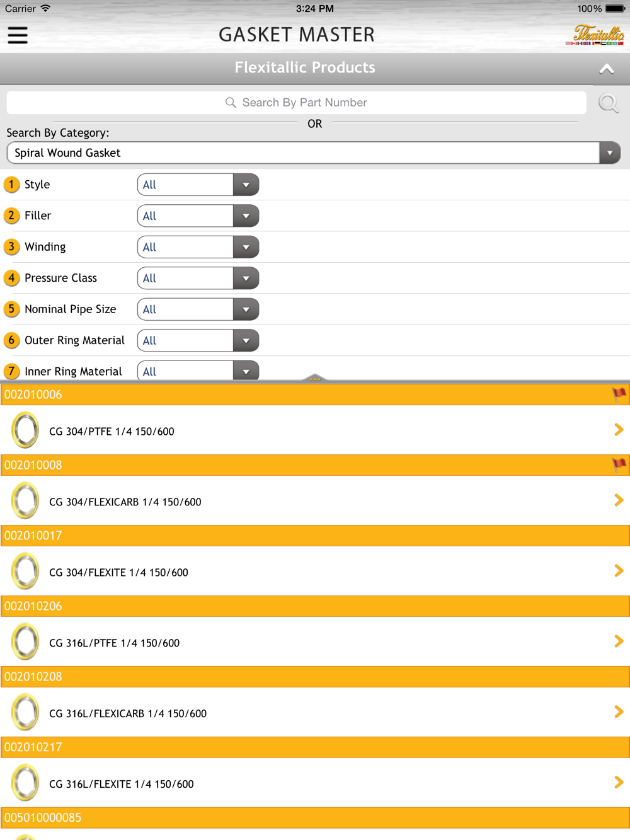630x840 pixels.
Task: Open CG 304/PTFE 1/4 150/600 item
Action: point(315,430)
